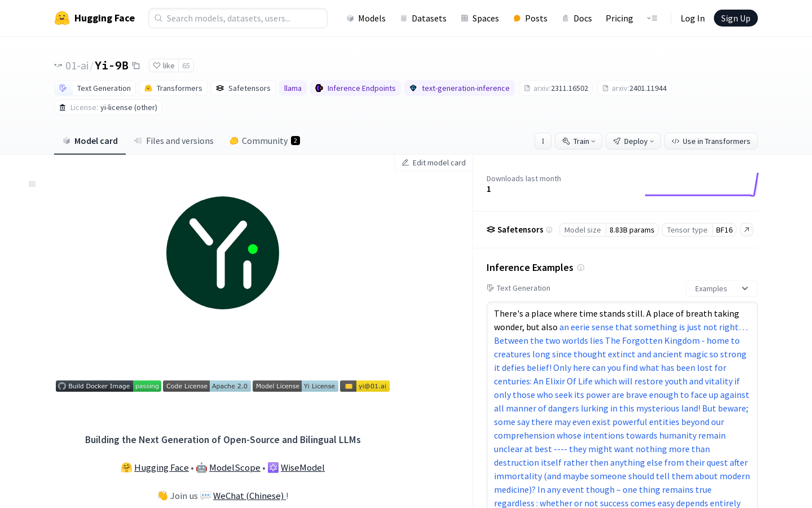The image size is (812, 508).
Task: Open the Community tab
Action: pos(264,141)
